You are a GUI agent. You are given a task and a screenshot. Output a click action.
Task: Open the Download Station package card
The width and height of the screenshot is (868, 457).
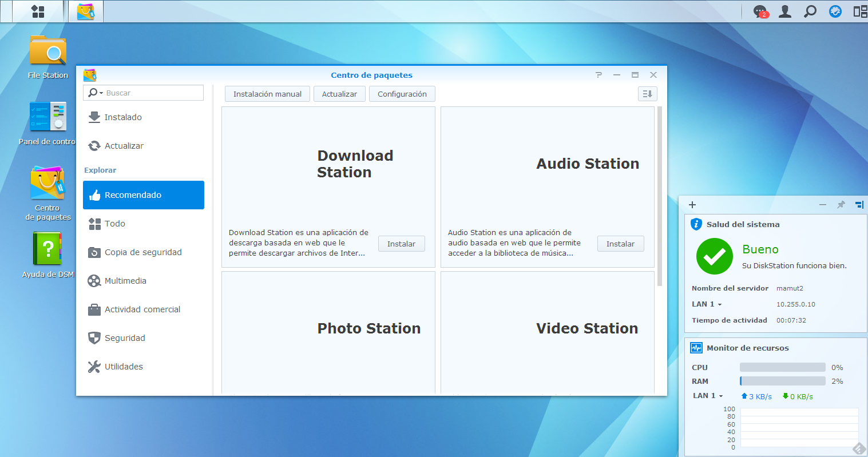coord(328,187)
